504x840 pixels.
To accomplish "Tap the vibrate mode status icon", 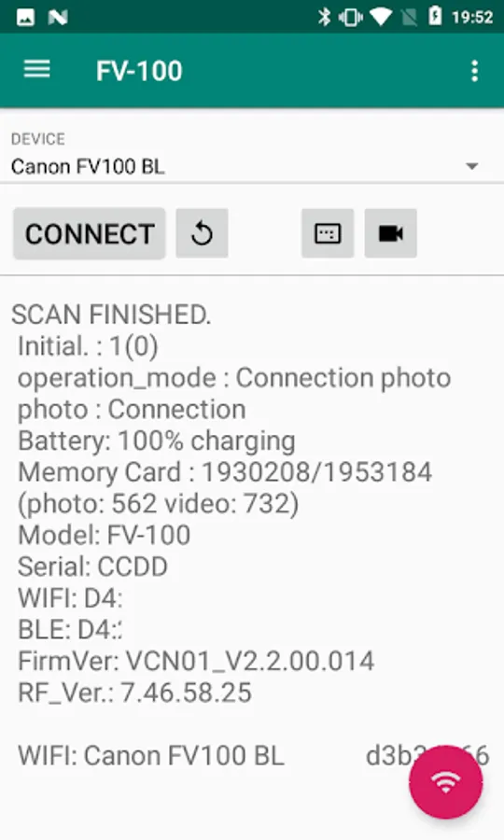I will 351,18.
